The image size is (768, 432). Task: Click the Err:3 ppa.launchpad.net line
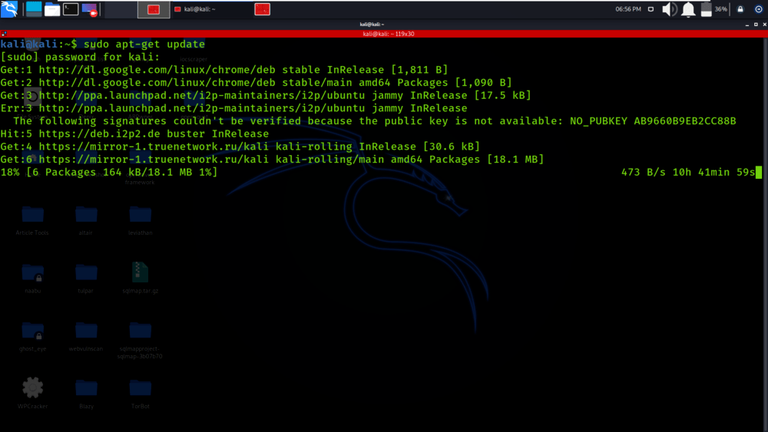point(234,108)
